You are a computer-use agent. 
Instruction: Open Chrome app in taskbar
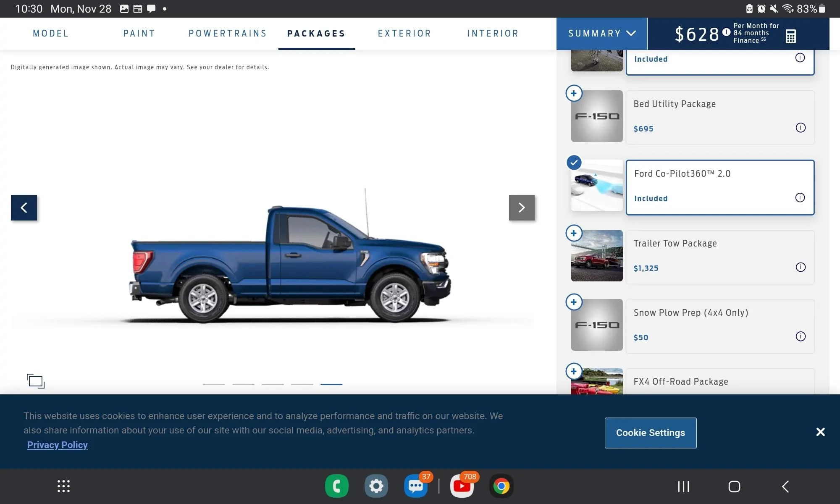[x=501, y=486]
